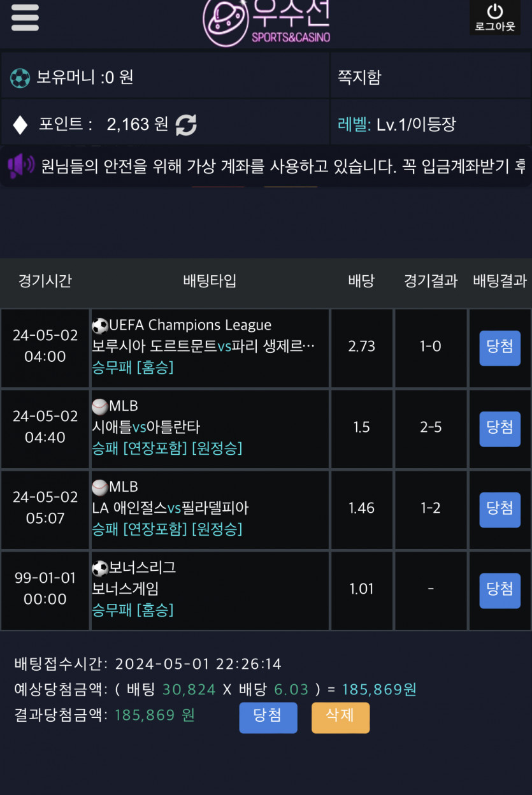Refresh points using the circular arrows icon
The width and height of the screenshot is (532, 795).
click(x=186, y=124)
